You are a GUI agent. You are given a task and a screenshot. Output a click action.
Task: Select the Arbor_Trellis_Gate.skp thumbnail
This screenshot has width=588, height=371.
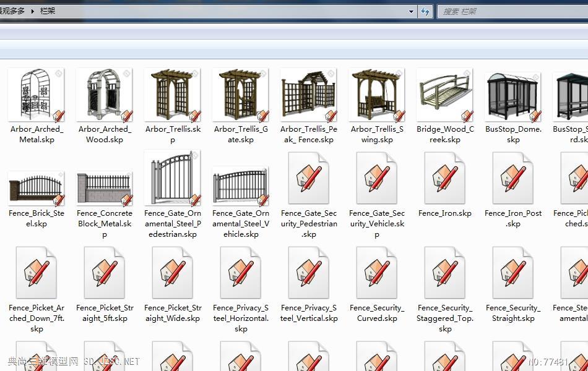[241, 95]
